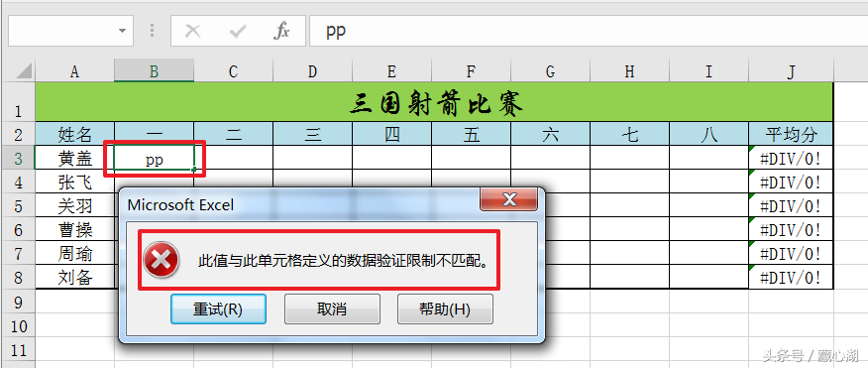Cancel entry with formula bar X icon

tap(192, 31)
